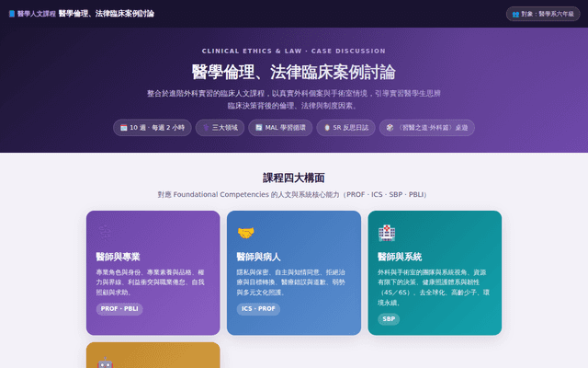Viewport: 588px width, 368px height.
Task: Select the 三大領域 pill
Action: tap(220, 128)
